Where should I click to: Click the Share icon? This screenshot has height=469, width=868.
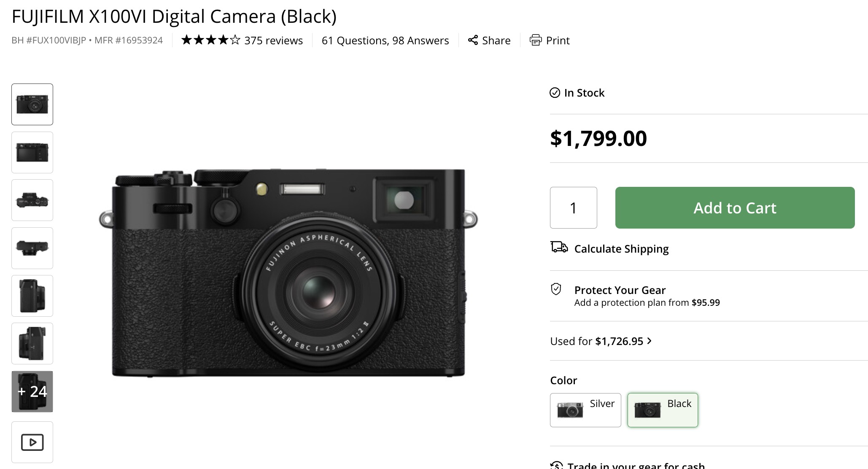point(473,40)
